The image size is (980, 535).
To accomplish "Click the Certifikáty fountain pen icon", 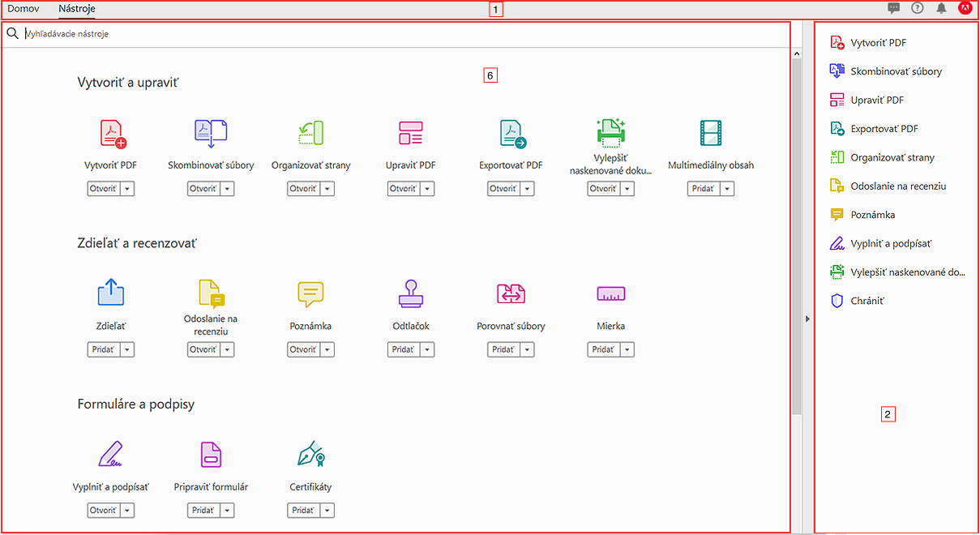I will [311, 454].
